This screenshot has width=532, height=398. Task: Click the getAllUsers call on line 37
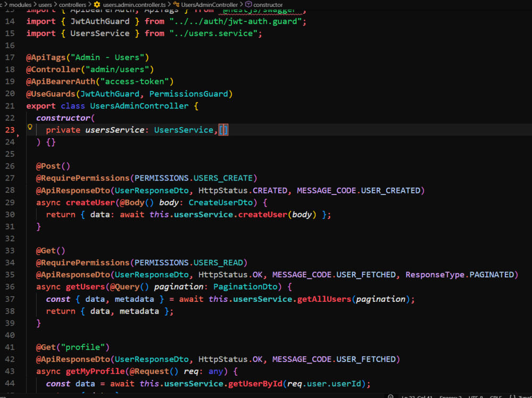tap(324, 299)
